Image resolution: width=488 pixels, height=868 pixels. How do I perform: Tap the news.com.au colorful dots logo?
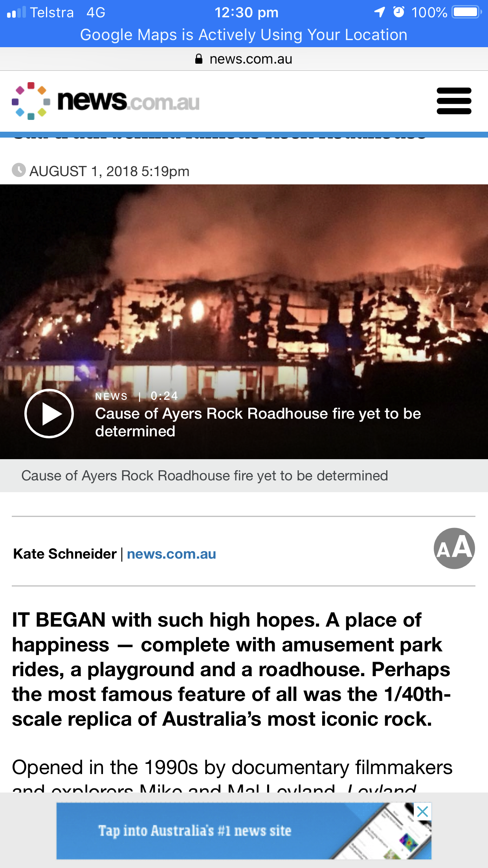[x=31, y=101]
